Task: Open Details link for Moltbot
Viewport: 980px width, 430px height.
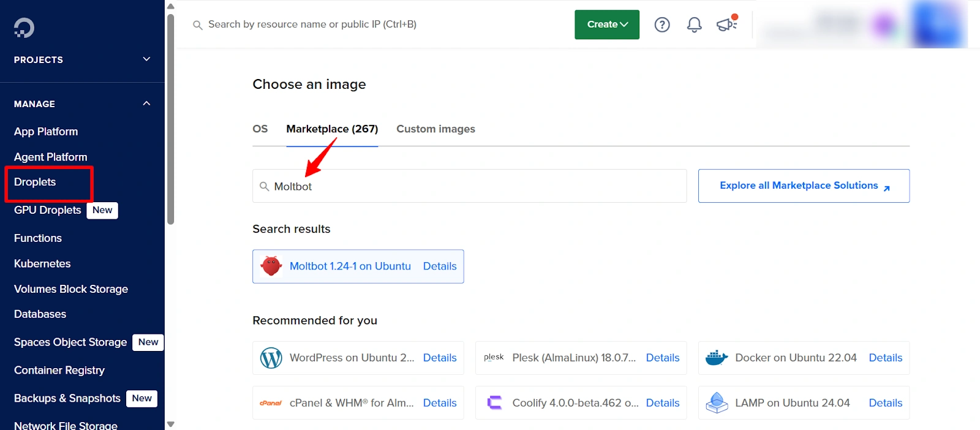Action: pyautogui.click(x=440, y=266)
